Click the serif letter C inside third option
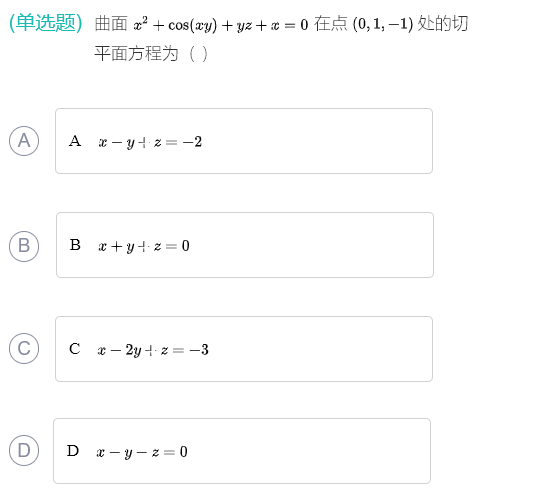Screen dimensions: 552x501 point(75,349)
